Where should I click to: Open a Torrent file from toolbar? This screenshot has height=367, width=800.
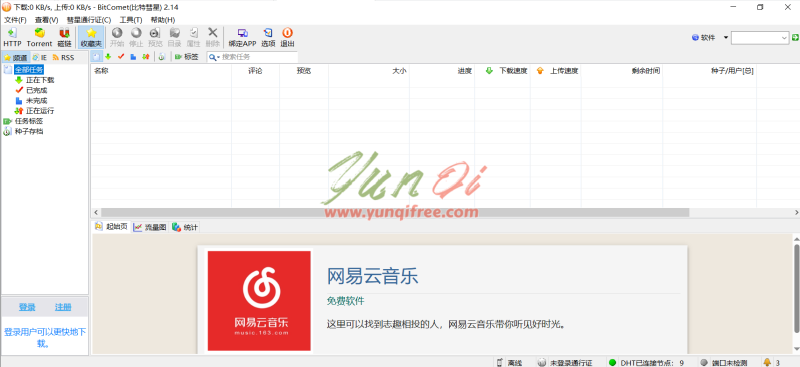(39, 38)
